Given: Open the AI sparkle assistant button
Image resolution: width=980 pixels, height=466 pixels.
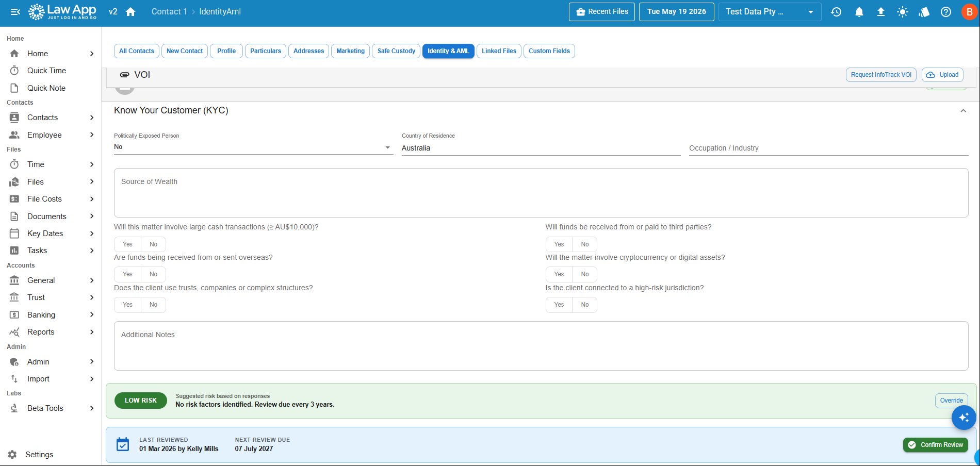Looking at the screenshot, I should pyautogui.click(x=963, y=418).
